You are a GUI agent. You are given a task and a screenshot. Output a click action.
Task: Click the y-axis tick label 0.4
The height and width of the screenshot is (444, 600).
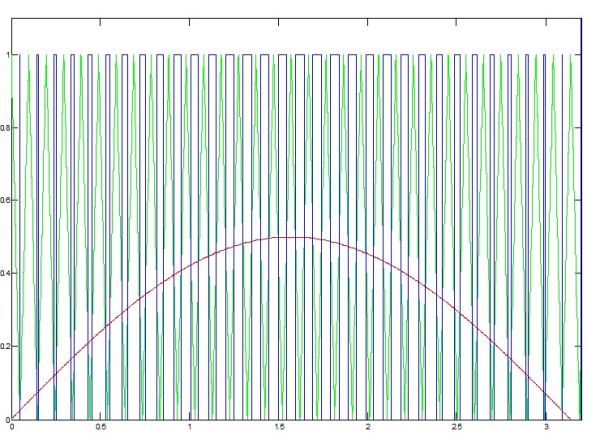tap(4, 273)
